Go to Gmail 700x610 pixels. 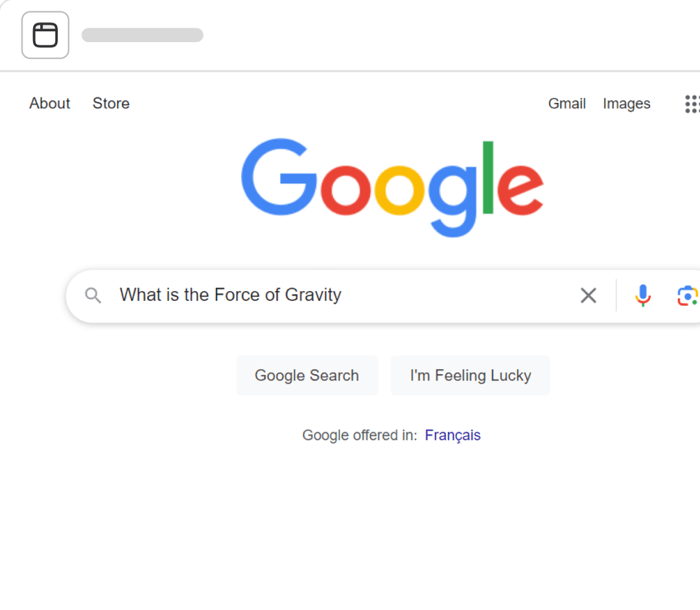(566, 103)
